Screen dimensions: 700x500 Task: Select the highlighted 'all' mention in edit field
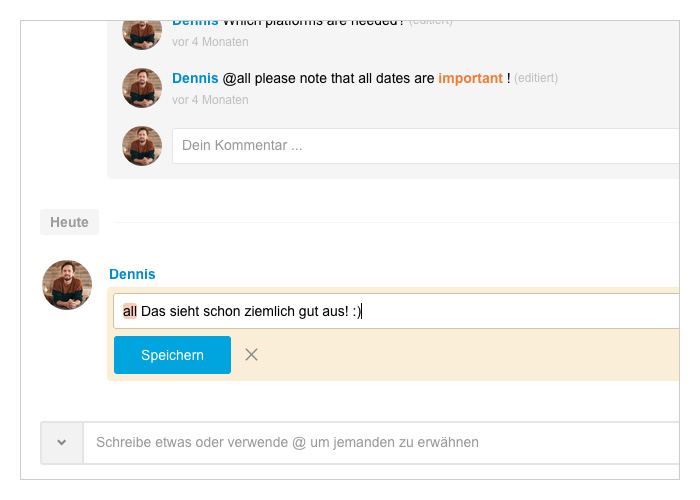pos(129,311)
